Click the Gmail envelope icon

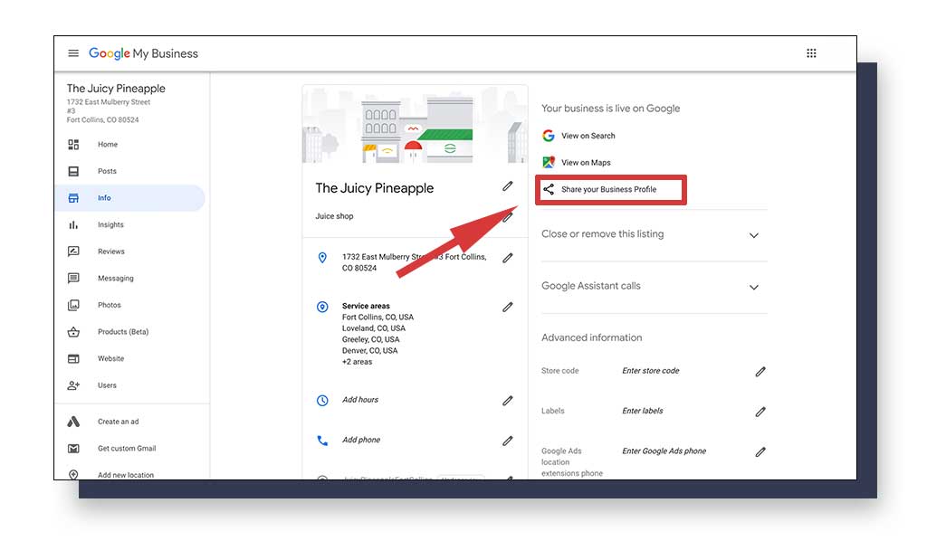(x=73, y=449)
